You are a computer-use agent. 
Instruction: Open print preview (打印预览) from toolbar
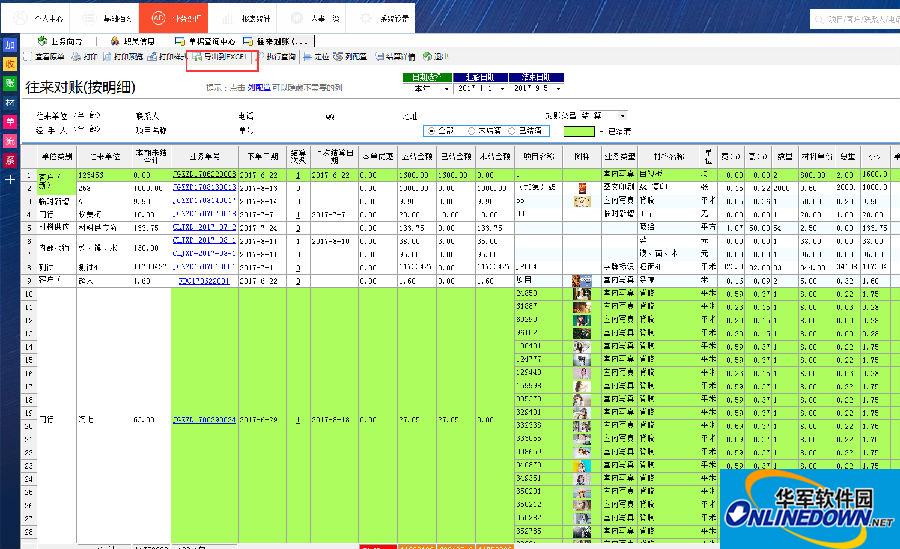tap(124, 57)
